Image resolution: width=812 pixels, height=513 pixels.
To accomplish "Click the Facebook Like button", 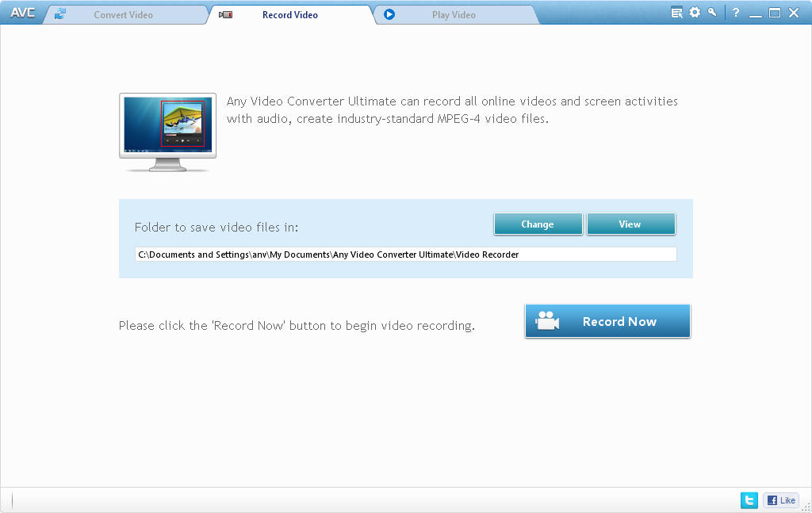I will (x=781, y=500).
